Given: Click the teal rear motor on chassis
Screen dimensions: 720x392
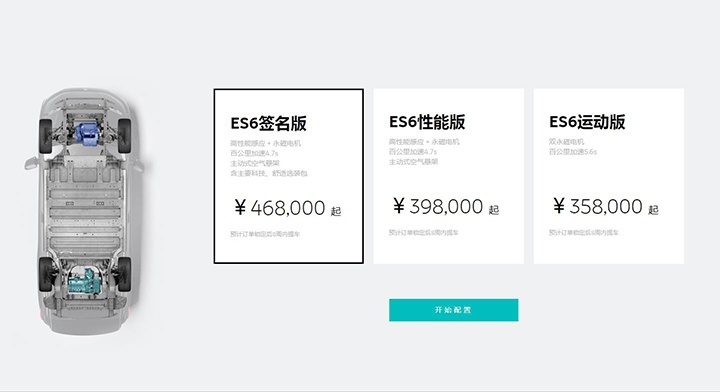Looking at the screenshot, I should coord(85,280).
